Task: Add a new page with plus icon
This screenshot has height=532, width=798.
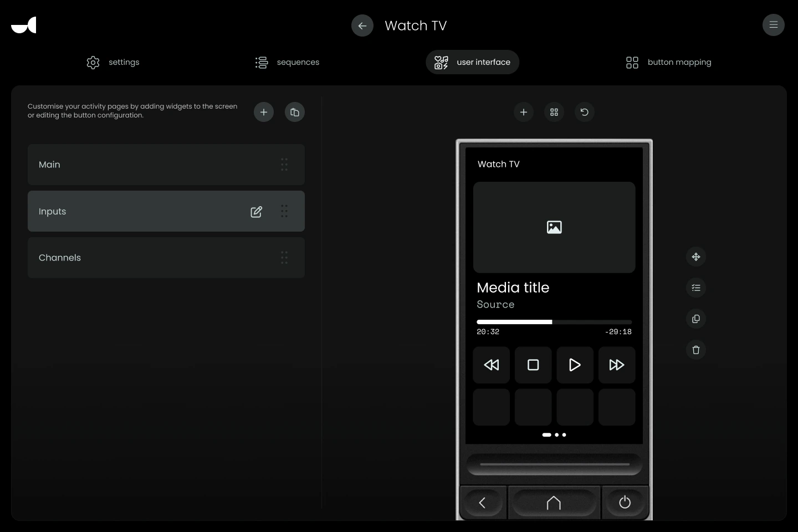Action: (x=264, y=112)
